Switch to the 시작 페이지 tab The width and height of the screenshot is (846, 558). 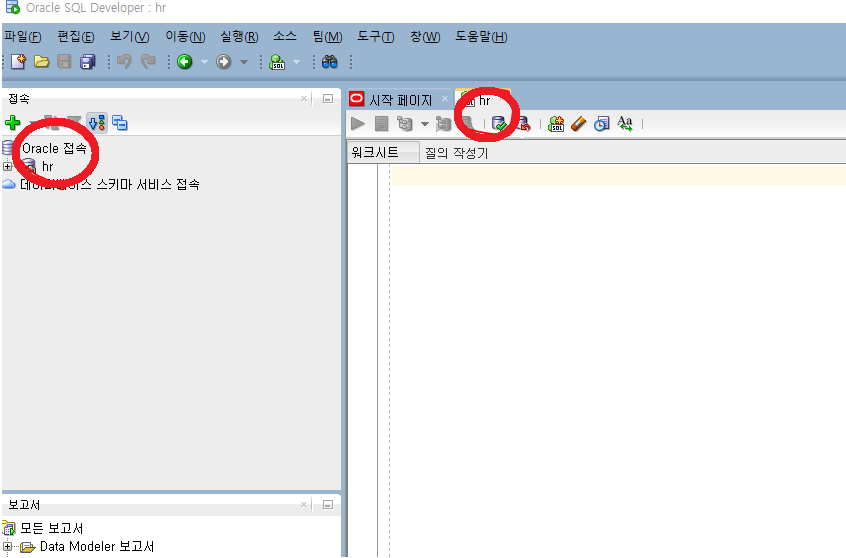400,100
